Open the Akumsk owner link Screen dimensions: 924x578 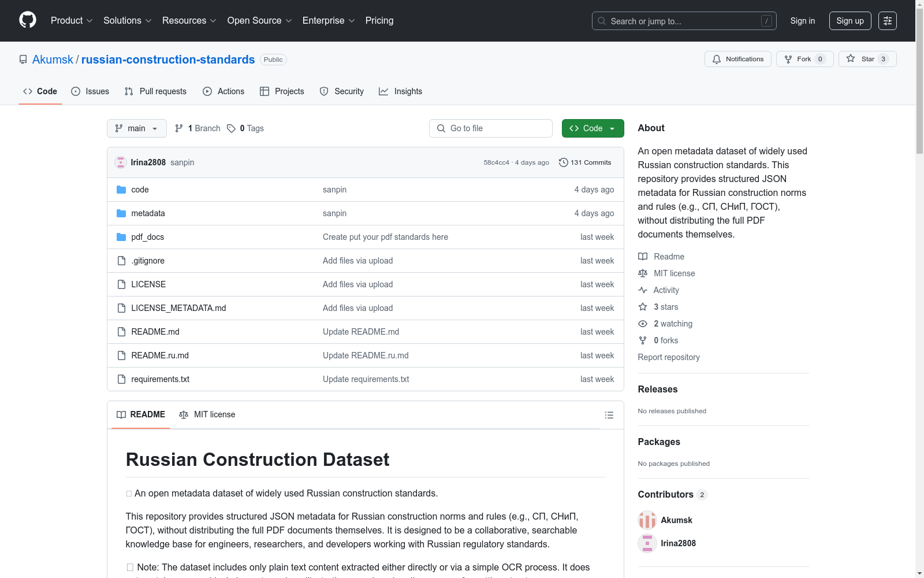coord(53,60)
